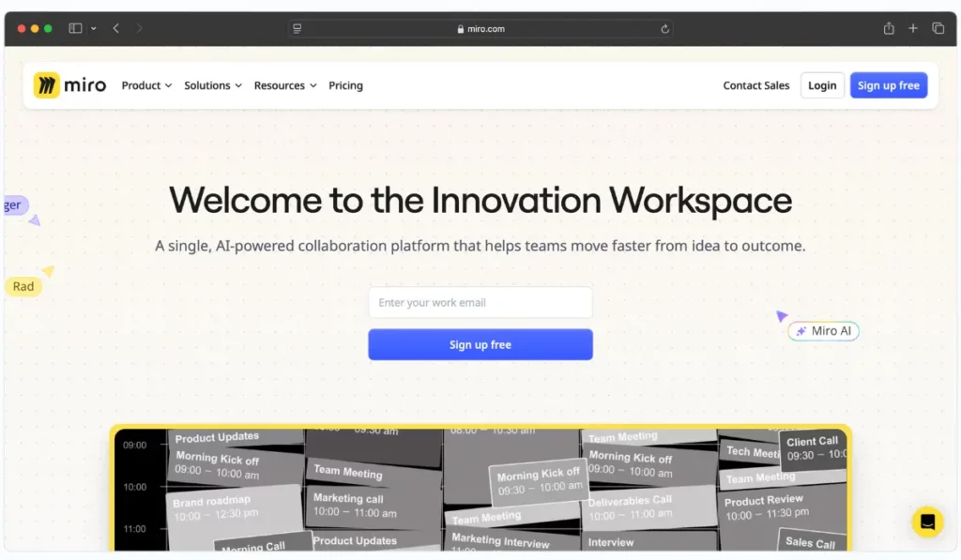Screen dimensions: 961x560
Task: Click the Deliverables Call calendar card
Action: point(648,507)
